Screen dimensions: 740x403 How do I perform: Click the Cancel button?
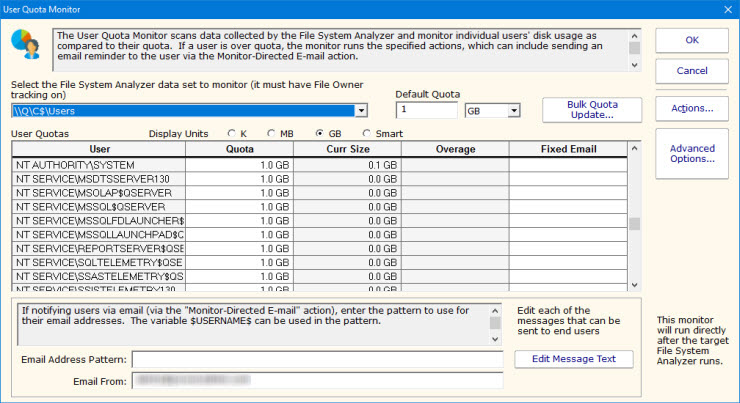[x=692, y=71]
